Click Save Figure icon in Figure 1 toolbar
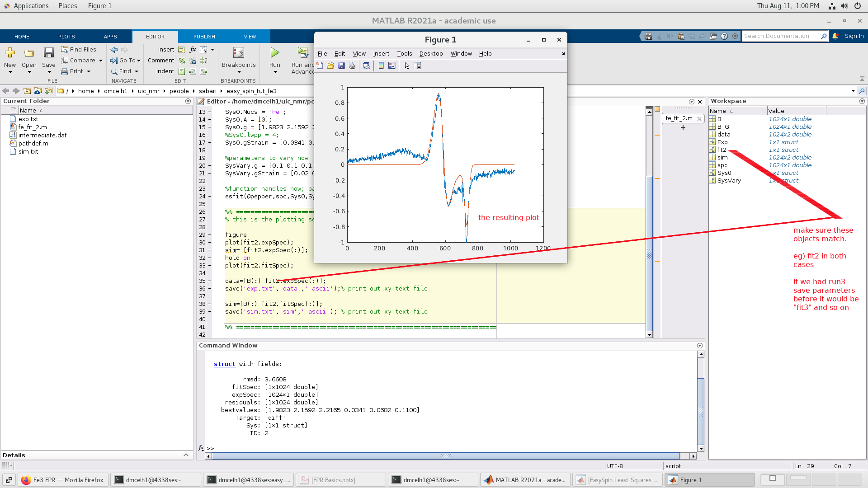Viewport: 868px width, 488px height. coord(341,66)
